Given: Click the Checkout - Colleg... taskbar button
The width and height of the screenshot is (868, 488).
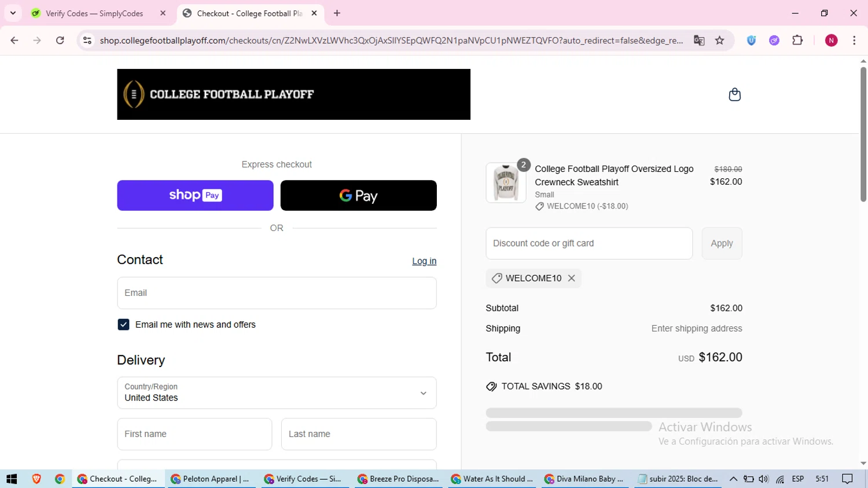Looking at the screenshot, I should 117,479.
